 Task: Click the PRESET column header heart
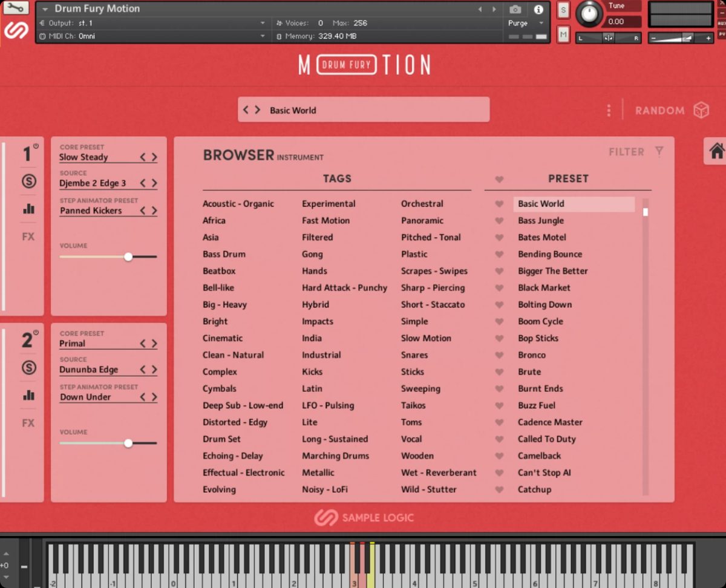click(x=499, y=179)
